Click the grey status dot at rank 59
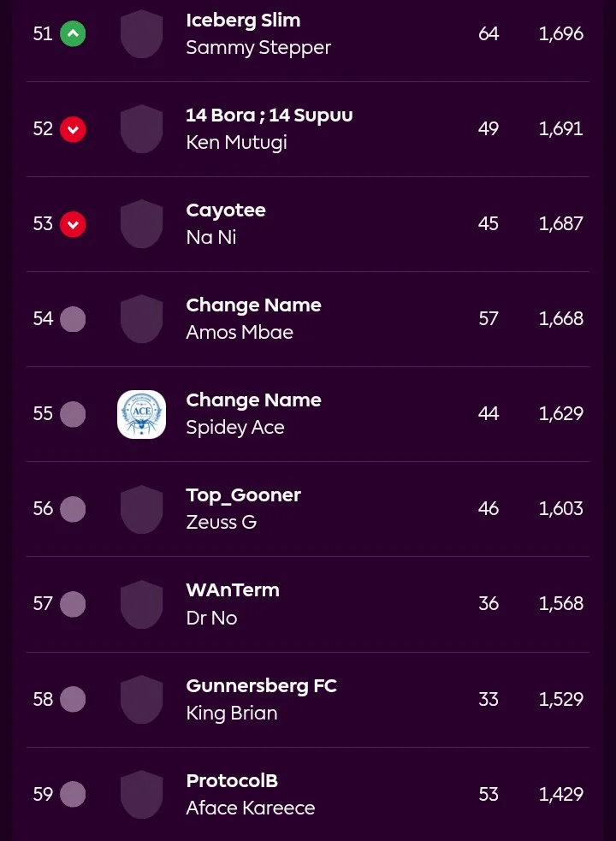Screen dimensions: 616x841 [73, 794]
